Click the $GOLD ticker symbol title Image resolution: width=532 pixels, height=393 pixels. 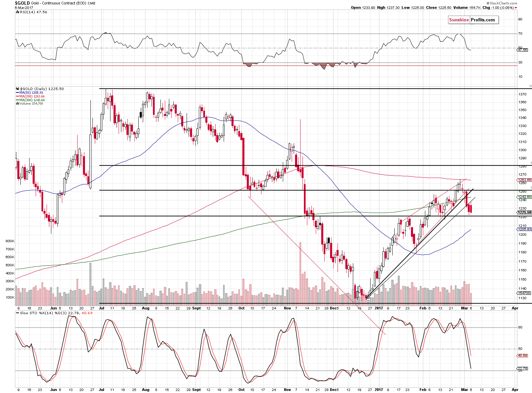coord(22,3)
